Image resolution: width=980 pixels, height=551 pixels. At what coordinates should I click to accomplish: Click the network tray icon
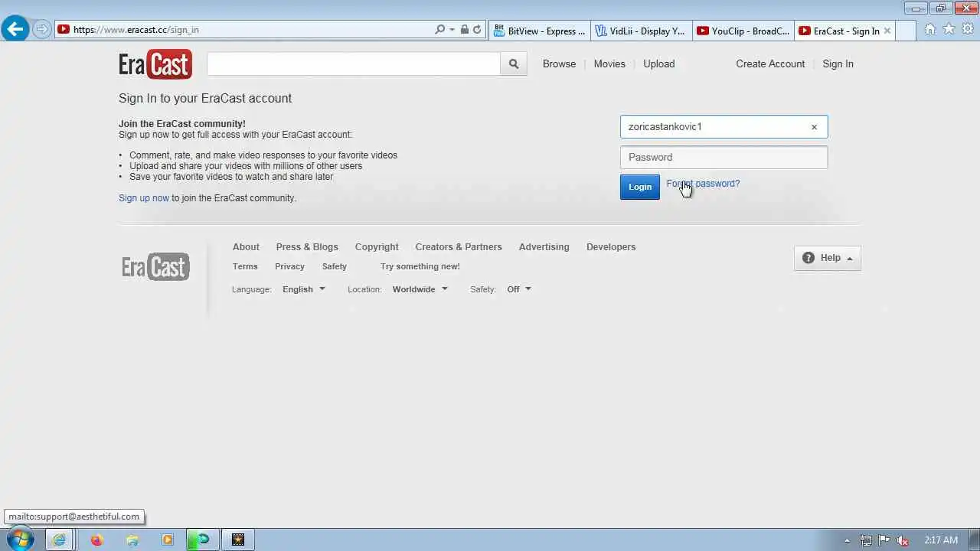[866, 540]
